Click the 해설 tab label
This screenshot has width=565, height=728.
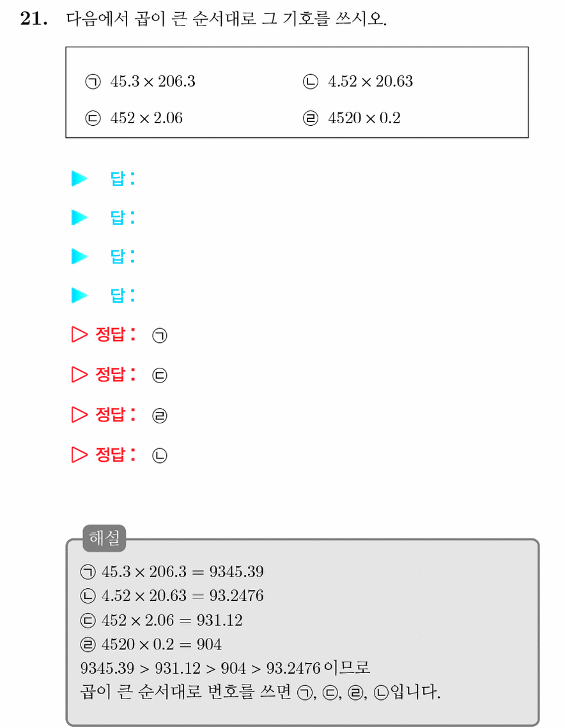coord(104,538)
